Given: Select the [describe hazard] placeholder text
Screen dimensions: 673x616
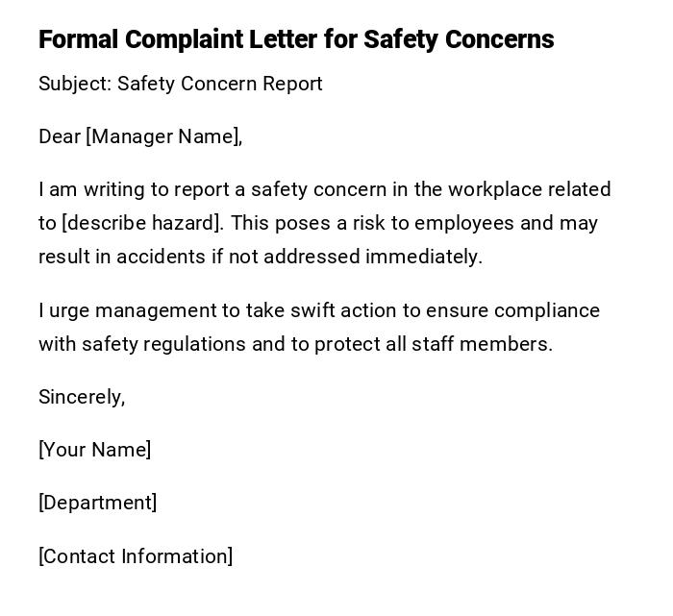Looking at the screenshot, I should 142,223.
